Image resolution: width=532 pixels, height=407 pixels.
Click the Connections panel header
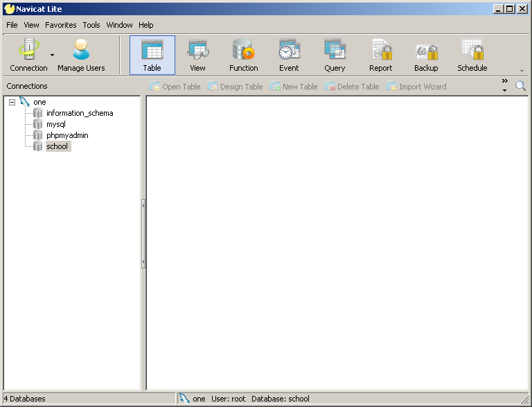coord(27,86)
